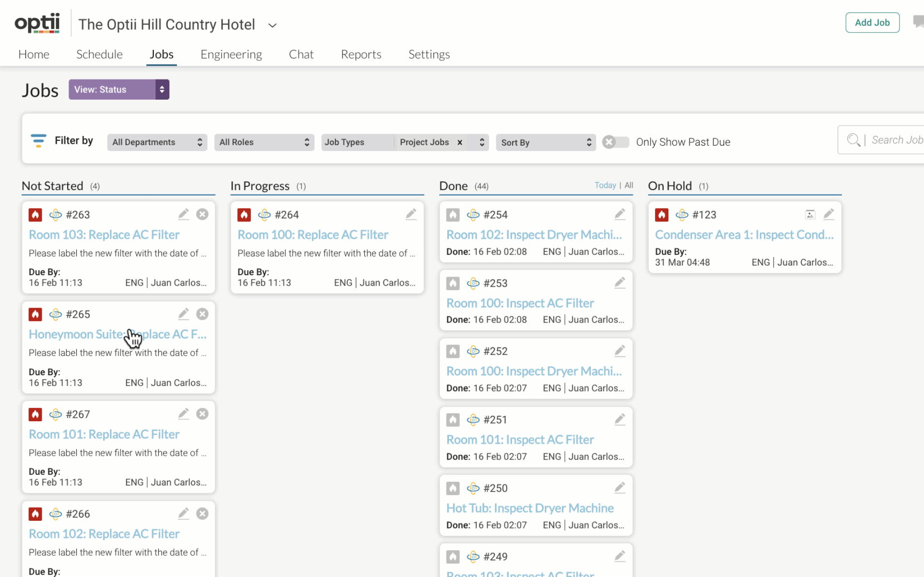The image size is (924, 577).
Task: Click the red flame priority icon on job #264
Action: click(244, 215)
